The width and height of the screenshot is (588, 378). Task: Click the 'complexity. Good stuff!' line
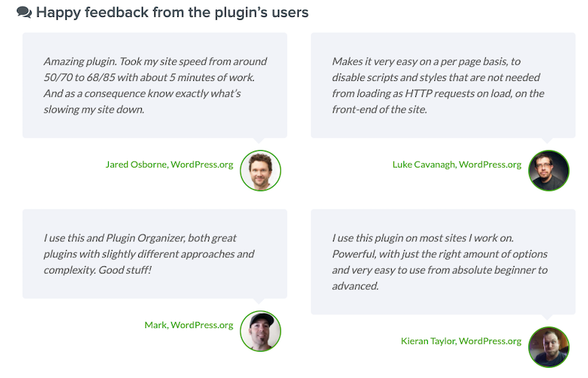click(x=97, y=270)
